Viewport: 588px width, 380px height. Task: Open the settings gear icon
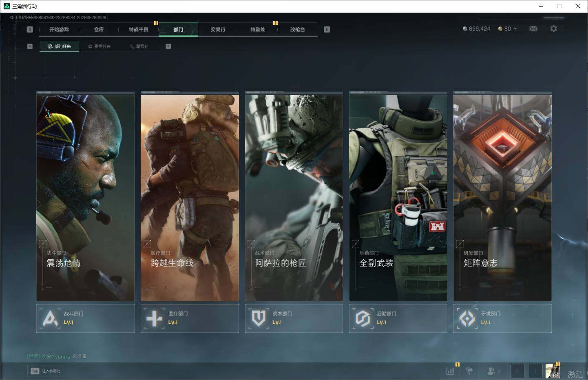(553, 29)
